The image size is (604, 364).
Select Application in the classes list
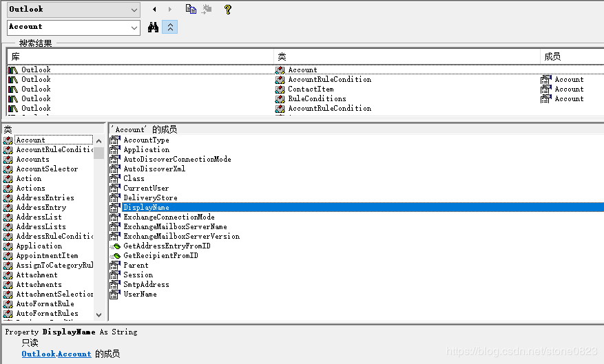[39, 246]
